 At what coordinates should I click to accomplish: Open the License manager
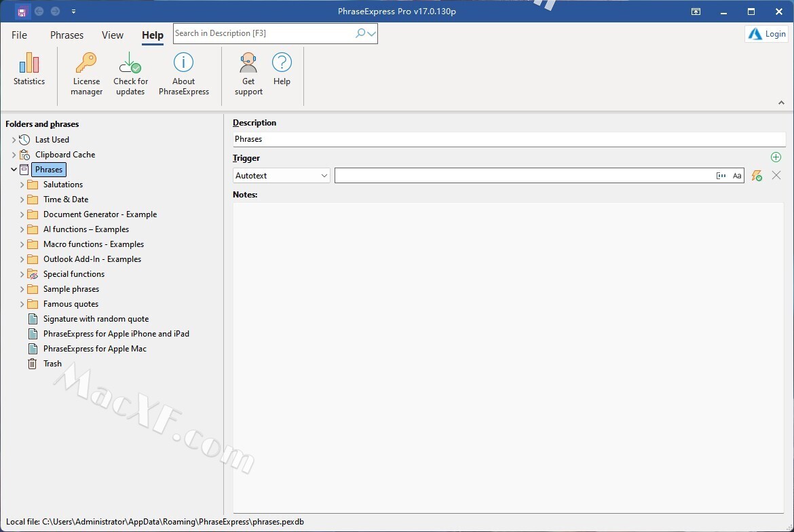click(87, 74)
